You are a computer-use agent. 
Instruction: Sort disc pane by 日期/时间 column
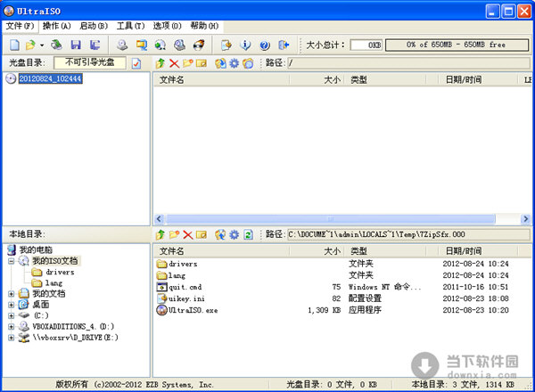click(478, 80)
